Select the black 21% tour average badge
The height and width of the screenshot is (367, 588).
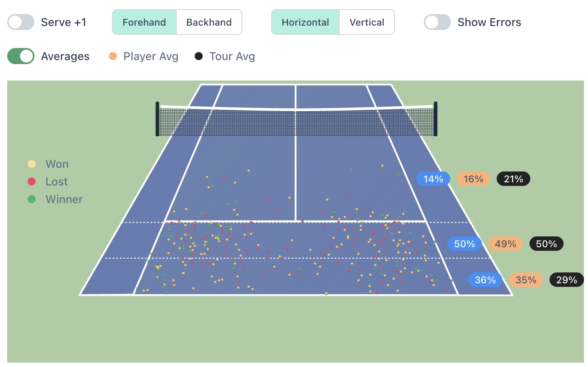(513, 179)
